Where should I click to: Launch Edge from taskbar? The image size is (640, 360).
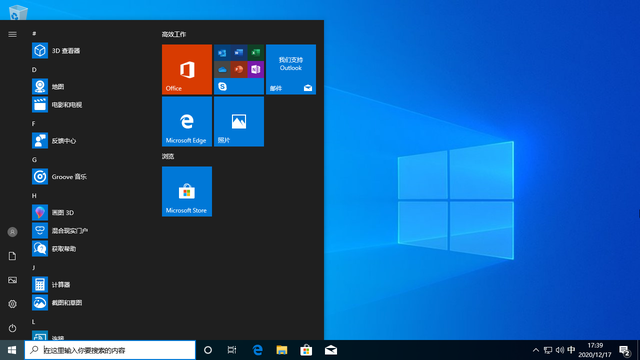(x=257, y=350)
